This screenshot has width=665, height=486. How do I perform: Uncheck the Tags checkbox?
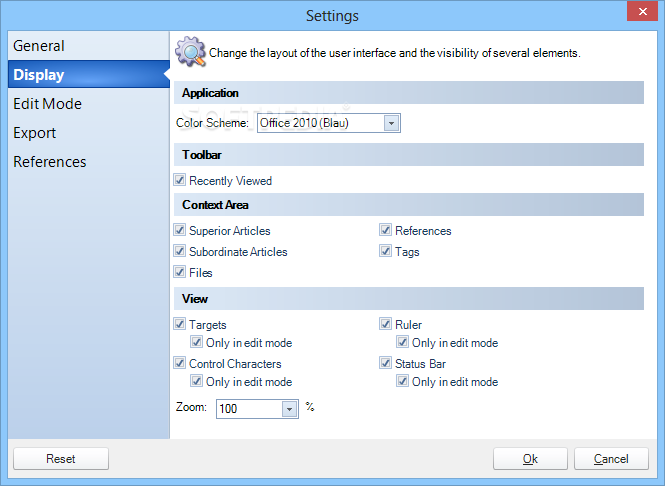tap(386, 251)
